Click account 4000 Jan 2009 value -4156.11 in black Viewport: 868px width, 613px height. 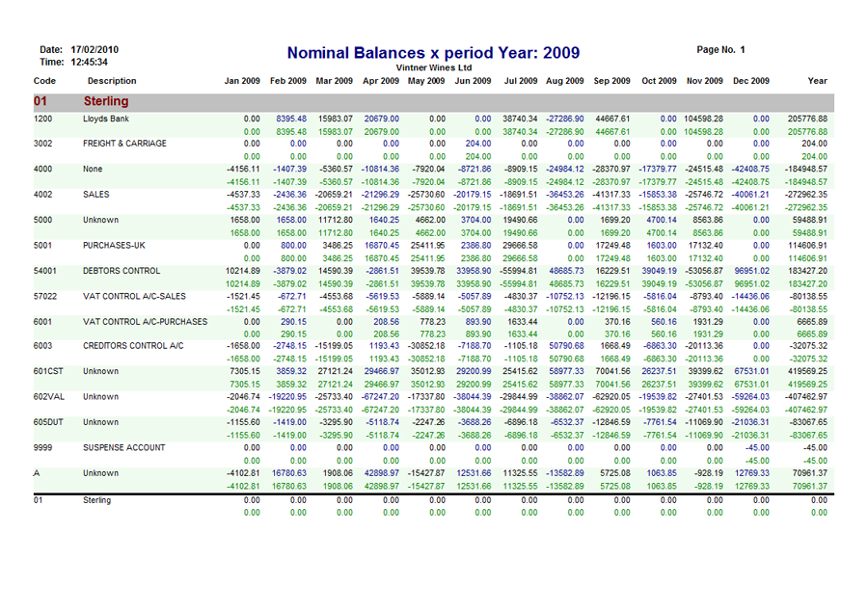(243, 170)
